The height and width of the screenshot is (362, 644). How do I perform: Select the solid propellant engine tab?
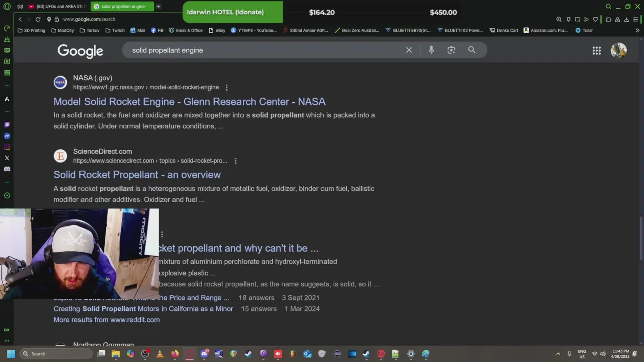point(122,6)
